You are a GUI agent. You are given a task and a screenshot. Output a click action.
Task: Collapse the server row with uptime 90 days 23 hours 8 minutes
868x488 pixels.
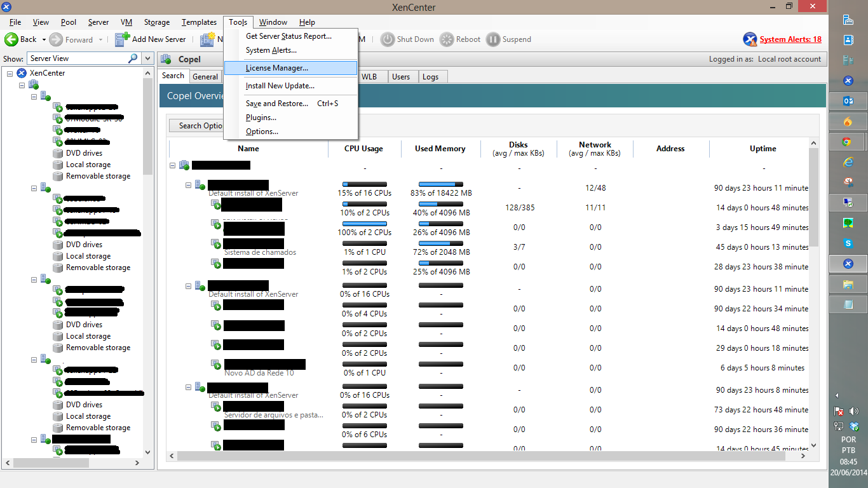(188, 387)
